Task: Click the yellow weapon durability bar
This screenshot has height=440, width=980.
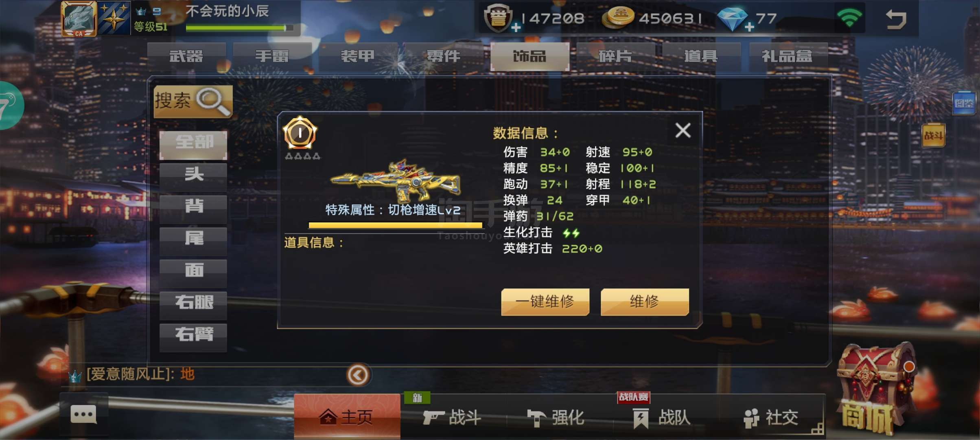Action: (x=395, y=225)
